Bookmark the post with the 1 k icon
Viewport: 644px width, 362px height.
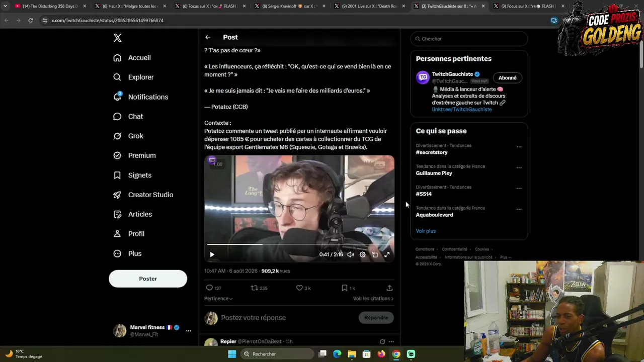point(345,288)
